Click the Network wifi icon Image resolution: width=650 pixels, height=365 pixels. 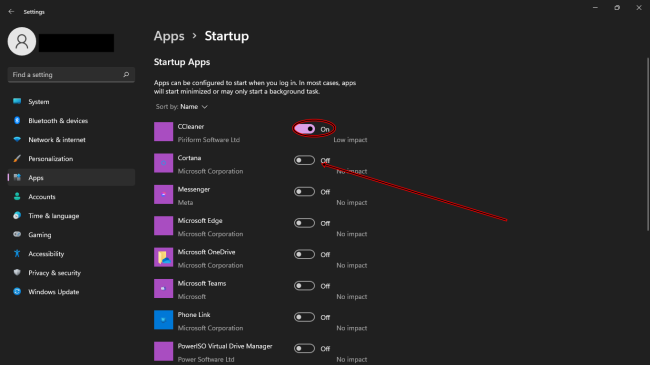tap(17, 139)
